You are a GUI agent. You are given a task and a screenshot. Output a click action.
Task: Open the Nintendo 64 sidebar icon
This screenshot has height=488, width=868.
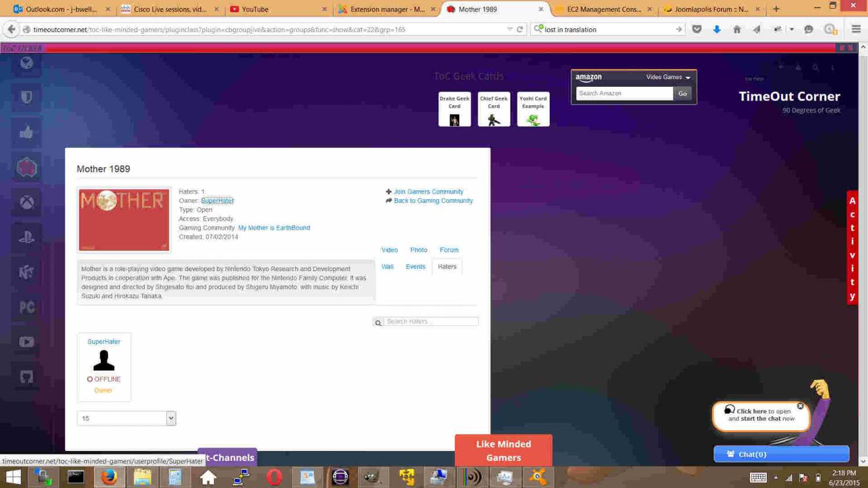click(x=27, y=272)
